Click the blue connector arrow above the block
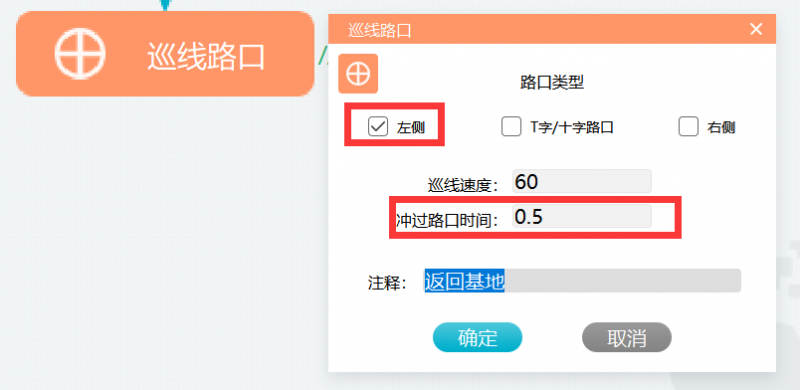 tap(164, 5)
